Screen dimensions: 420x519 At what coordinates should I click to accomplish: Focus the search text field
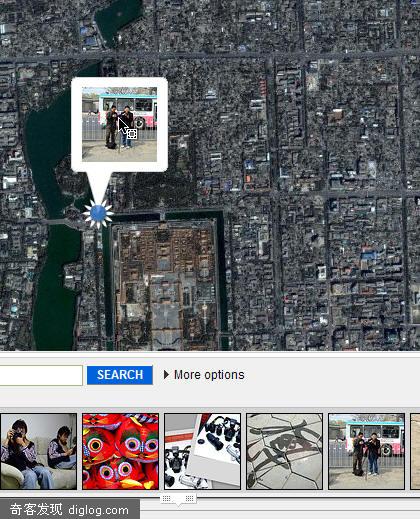pos(41,375)
